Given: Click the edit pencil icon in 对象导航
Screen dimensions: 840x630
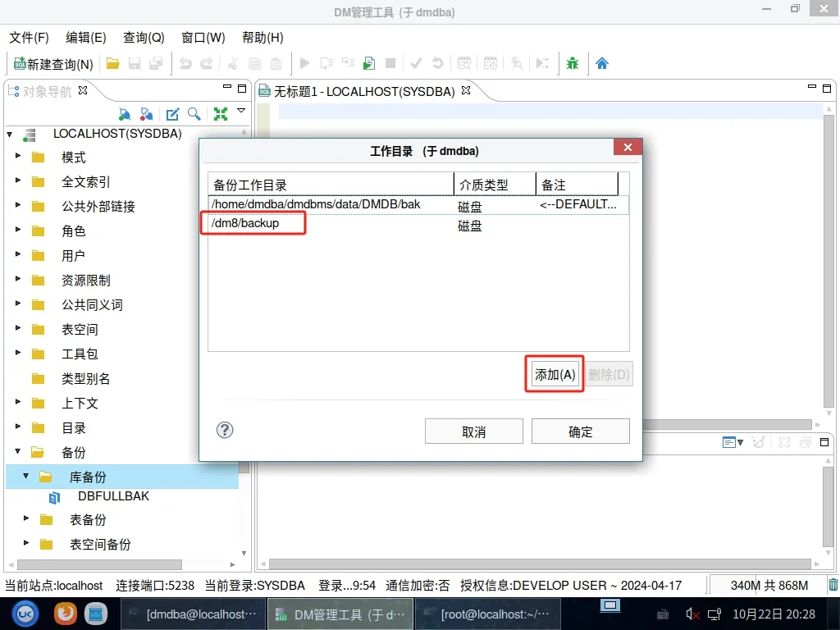Looking at the screenshot, I should pos(173,114).
